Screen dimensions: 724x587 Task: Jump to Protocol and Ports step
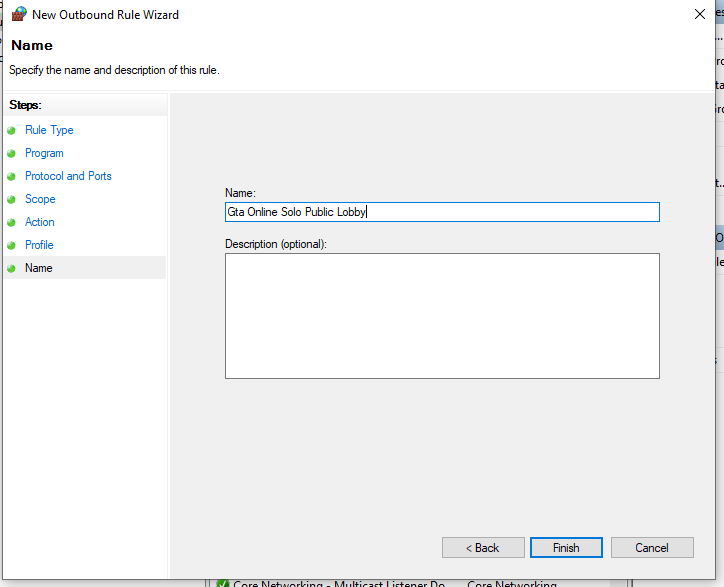pyautogui.click(x=68, y=176)
